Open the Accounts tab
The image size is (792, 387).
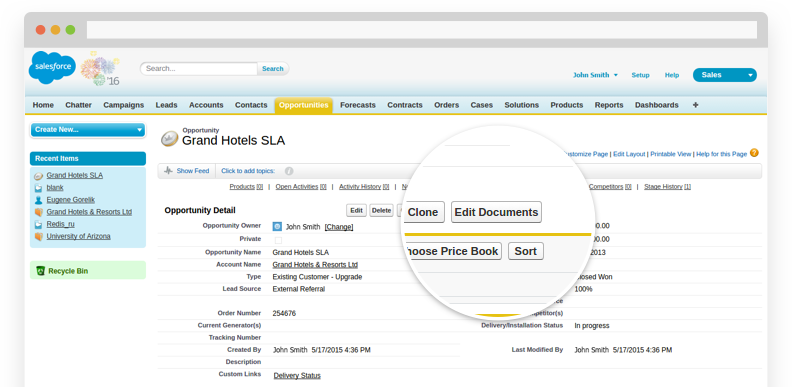(206, 105)
